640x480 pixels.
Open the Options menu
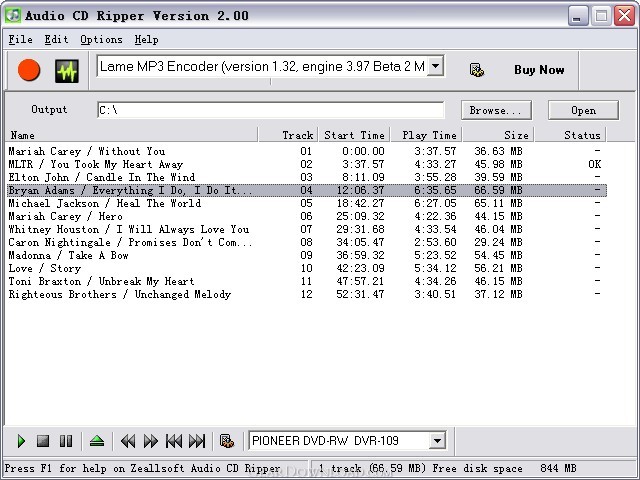coord(101,40)
